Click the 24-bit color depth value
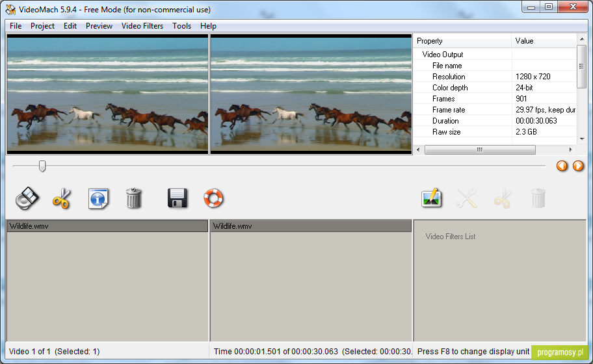Image resolution: width=593 pixels, height=364 pixels. point(524,88)
